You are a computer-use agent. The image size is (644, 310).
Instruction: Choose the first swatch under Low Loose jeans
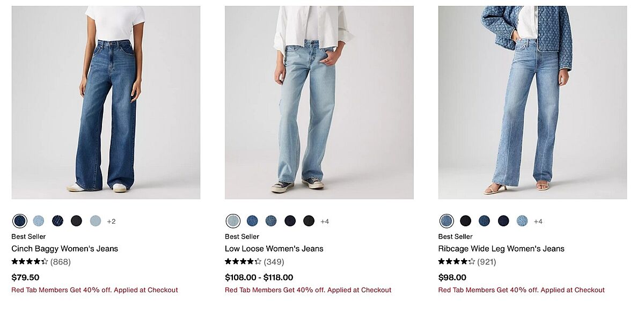tap(233, 221)
